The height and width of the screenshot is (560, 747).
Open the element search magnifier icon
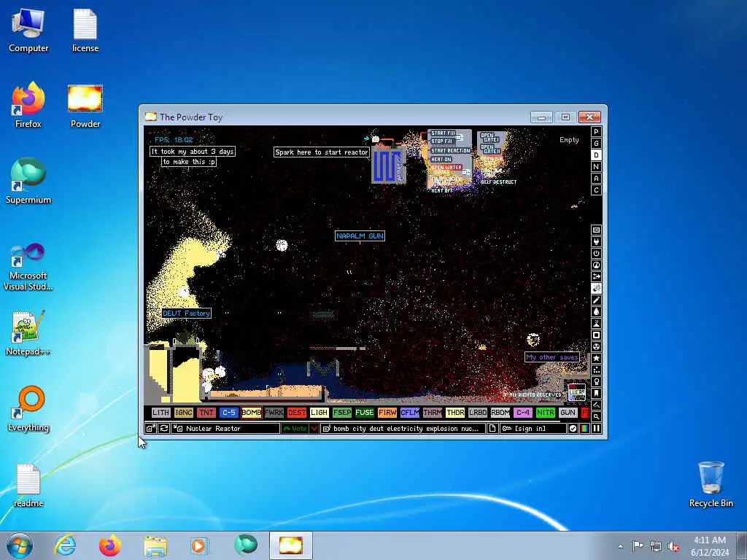pos(596,416)
